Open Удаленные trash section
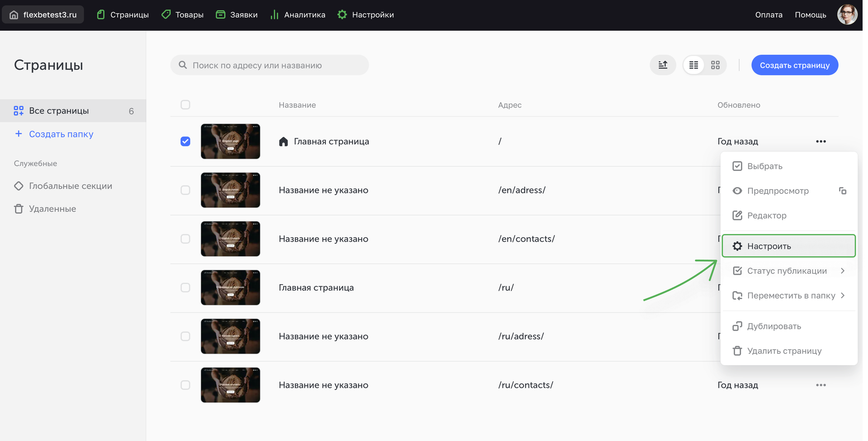 [x=52, y=209]
